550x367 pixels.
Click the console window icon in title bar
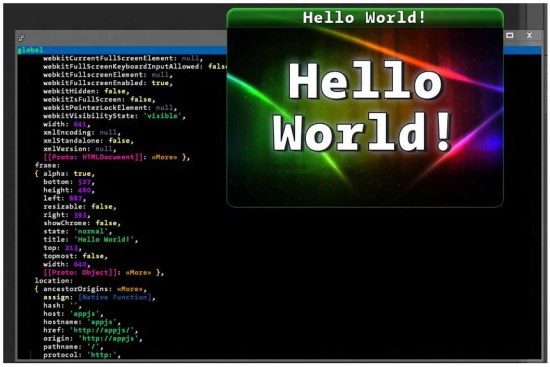tap(22, 38)
